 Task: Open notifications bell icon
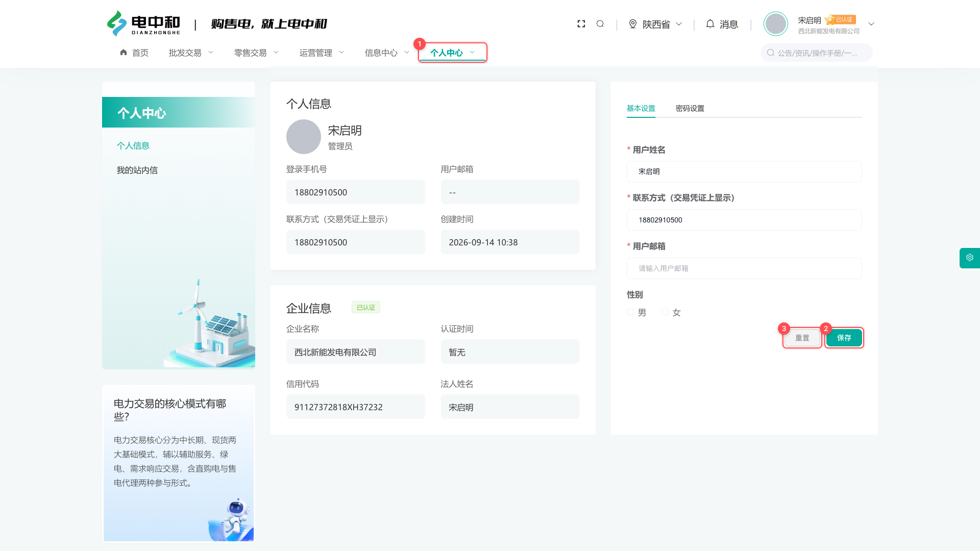pyautogui.click(x=710, y=24)
